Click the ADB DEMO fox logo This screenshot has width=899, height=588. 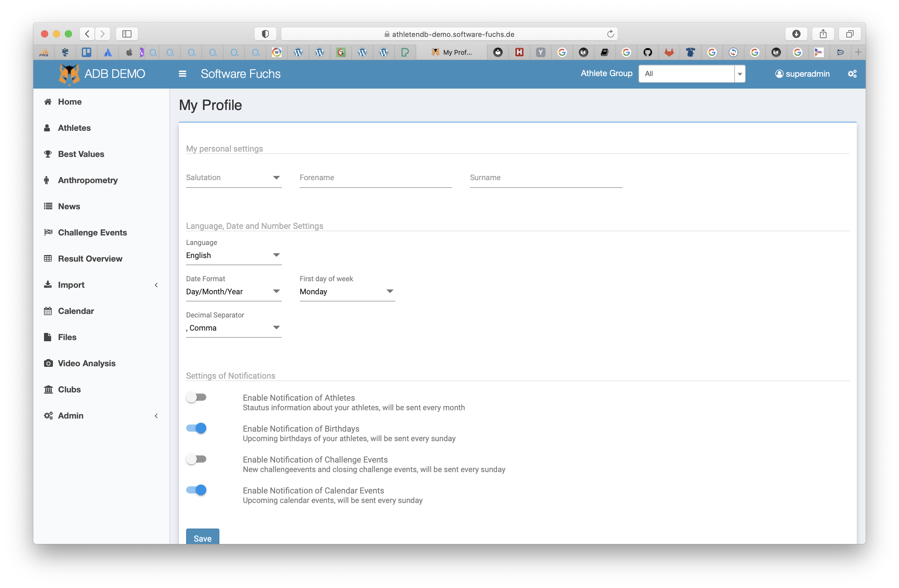pos(69,74)
